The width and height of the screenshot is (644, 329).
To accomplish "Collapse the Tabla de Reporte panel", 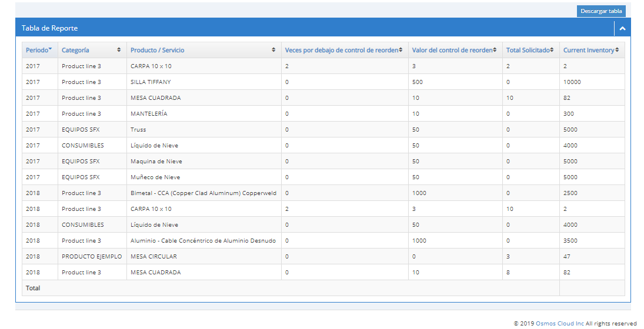I will click(x=622, y=28).
